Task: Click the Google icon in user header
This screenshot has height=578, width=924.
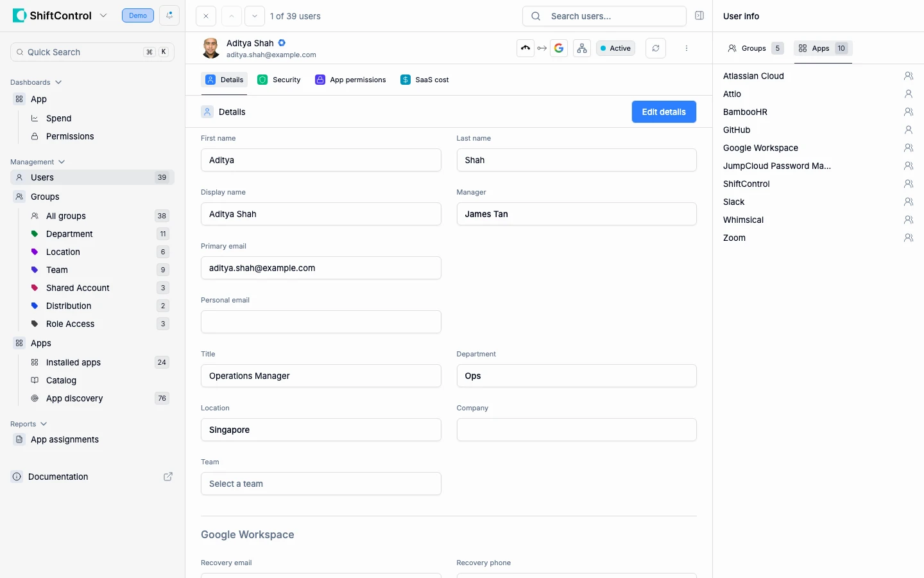Action: [559, 48]
